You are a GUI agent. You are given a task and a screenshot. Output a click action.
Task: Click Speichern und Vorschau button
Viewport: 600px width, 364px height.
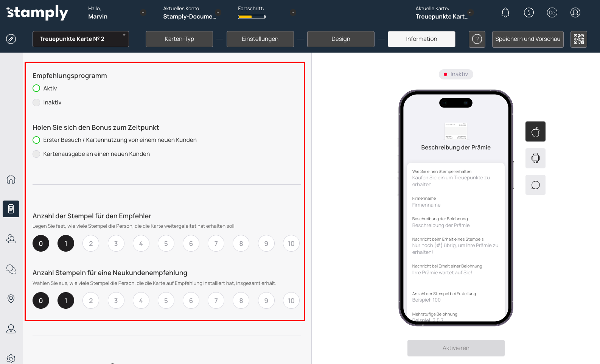[527, 39]
